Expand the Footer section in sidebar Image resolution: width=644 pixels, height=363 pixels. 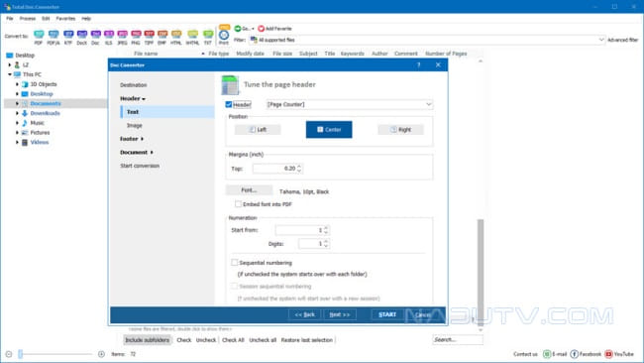pyautogui.click(x=142, y=139)
